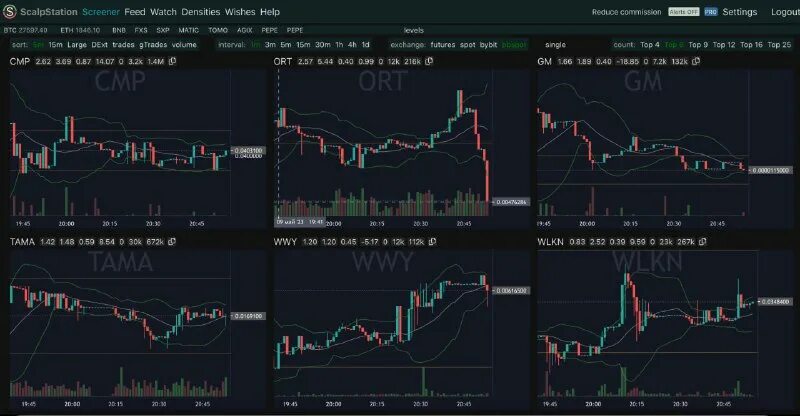800x416 pixels.
Task: Sort by gTrades
Action: tap(153, 44)
